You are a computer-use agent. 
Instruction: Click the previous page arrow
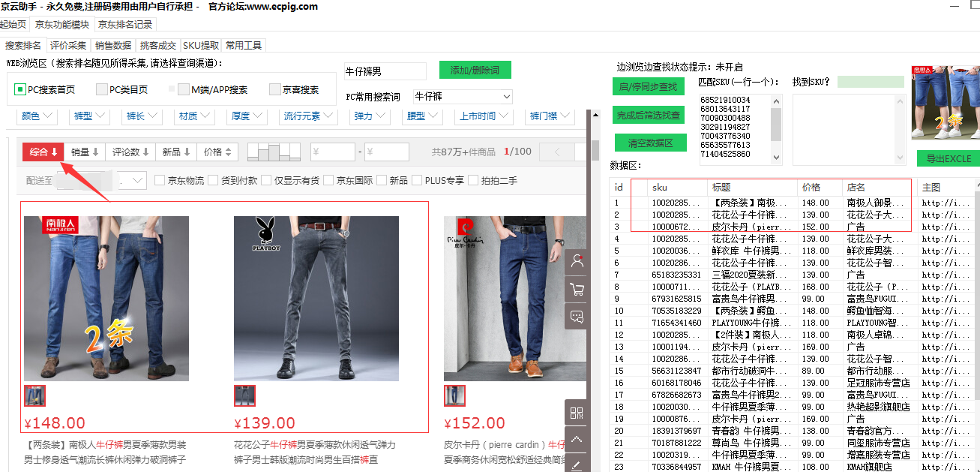(x=557, y=152)
